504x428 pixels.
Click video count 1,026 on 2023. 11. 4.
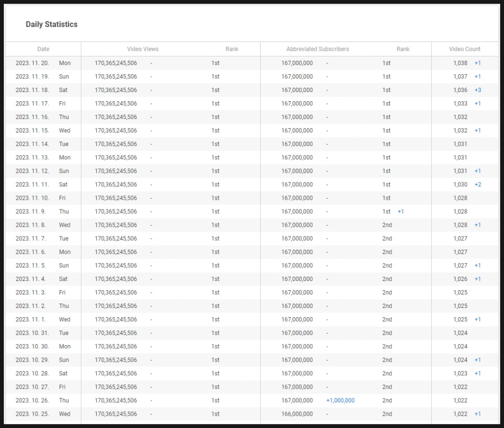[x=460, y=279]
